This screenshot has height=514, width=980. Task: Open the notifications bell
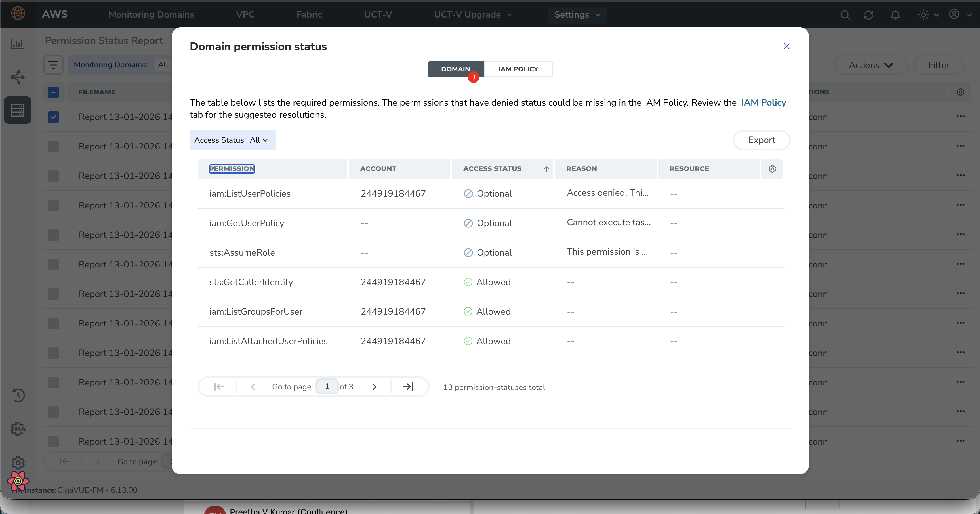click(x=895, y=15)
